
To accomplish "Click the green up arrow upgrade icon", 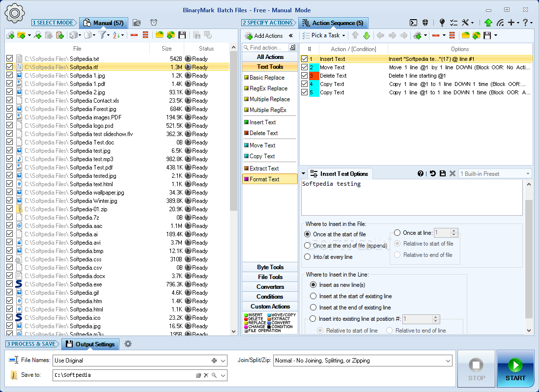I will [x=488, y=23].
